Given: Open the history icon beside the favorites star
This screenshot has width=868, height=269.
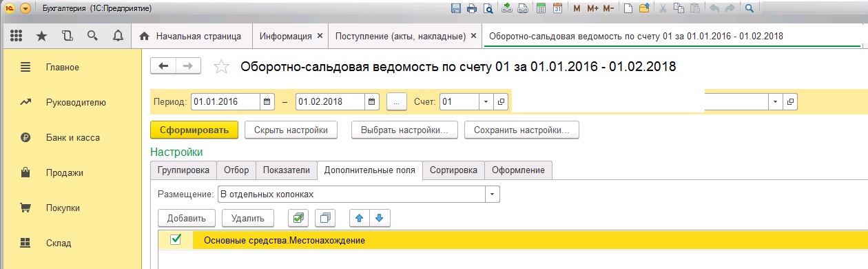Looking at the screenshot, I should point(67,36).
